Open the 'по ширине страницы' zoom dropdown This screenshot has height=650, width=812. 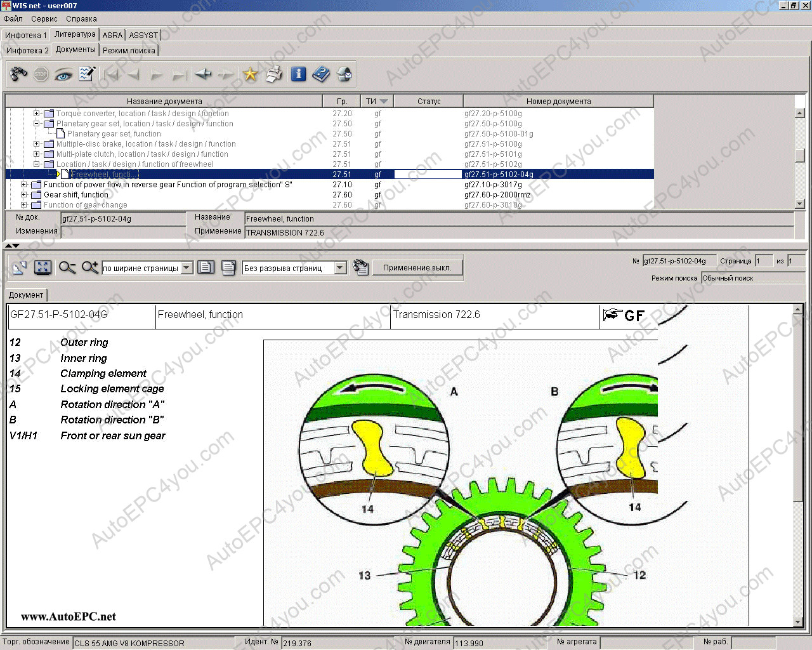pos(187,268)
